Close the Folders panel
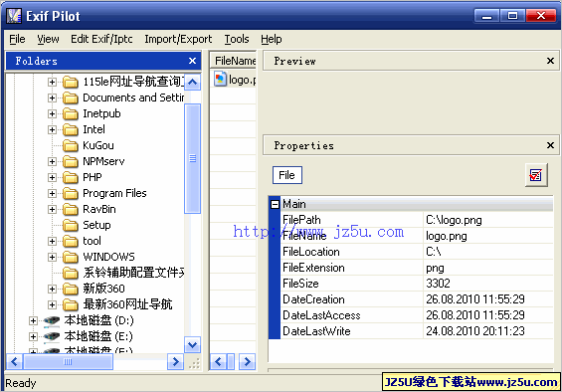This screenshot has height=392, width=562. 192,61
